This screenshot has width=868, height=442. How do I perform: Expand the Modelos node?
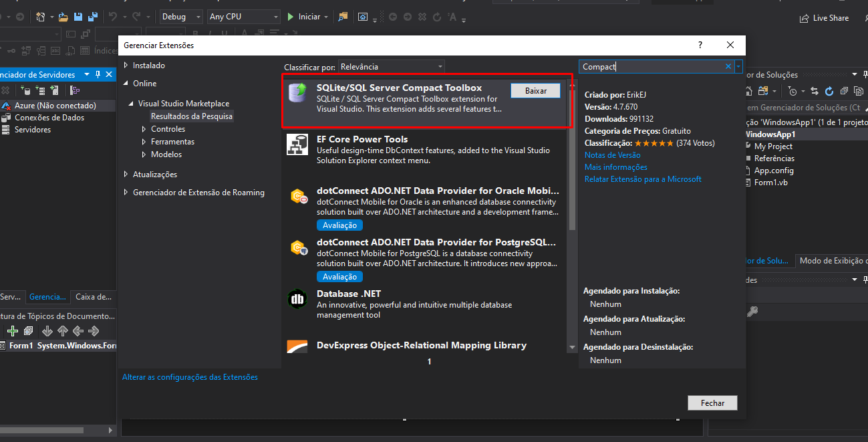pyautogui.click(x=144, y=154)
